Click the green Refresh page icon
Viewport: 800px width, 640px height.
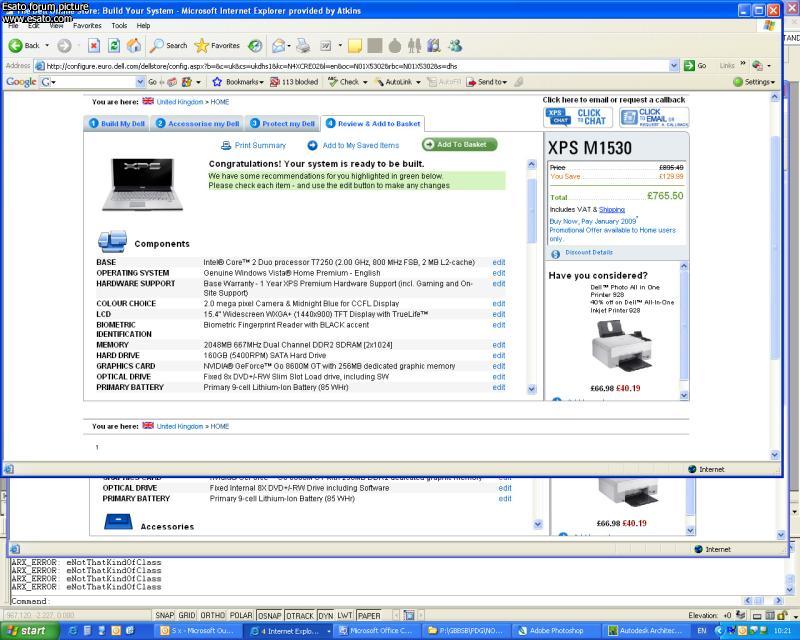(114, 46)
